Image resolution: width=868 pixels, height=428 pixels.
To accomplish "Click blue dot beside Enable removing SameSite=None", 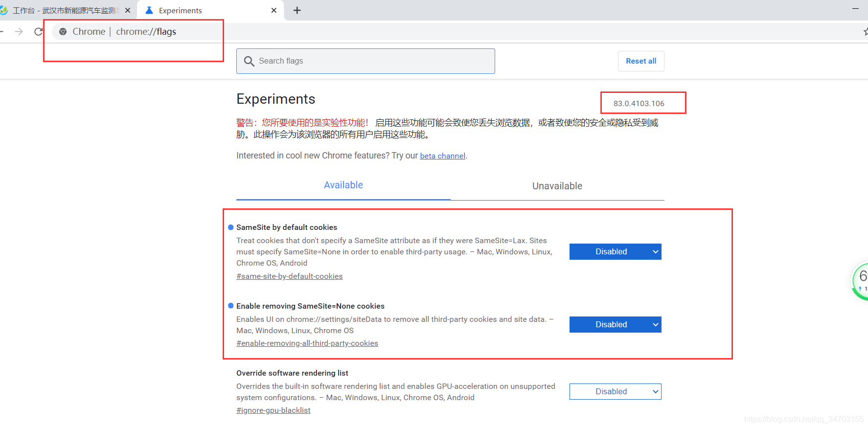I will coord(231,306).
